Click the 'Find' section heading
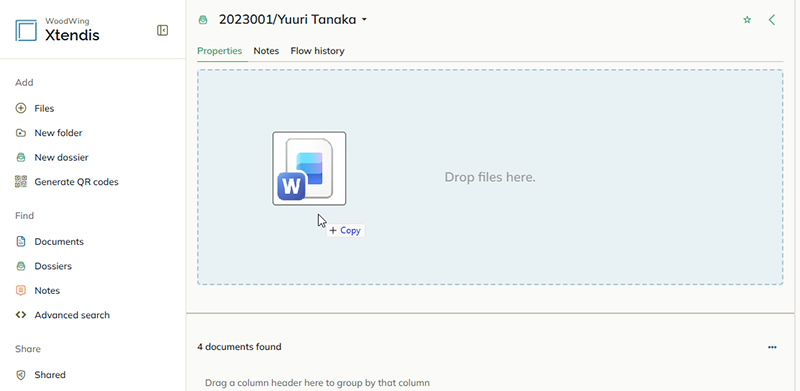This screenshot has width=800, height=391. tap(24, 215)
